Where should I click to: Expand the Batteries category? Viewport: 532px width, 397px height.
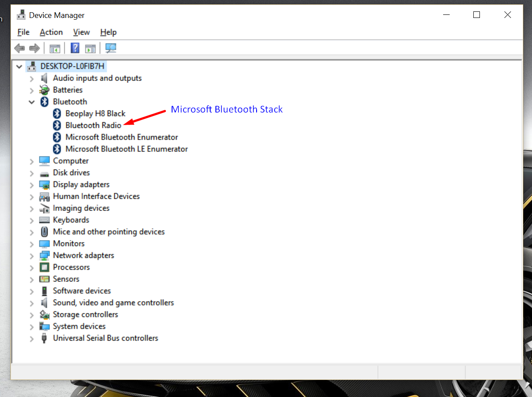coord(32,90)
